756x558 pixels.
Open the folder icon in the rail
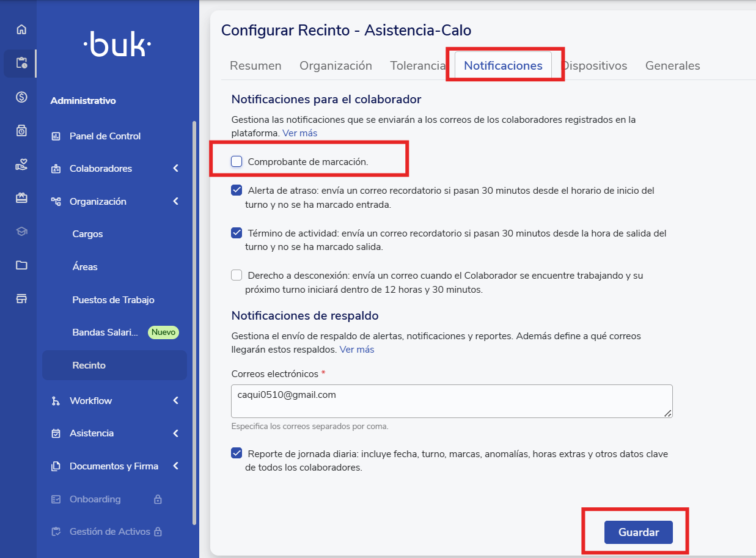(21, 265)
